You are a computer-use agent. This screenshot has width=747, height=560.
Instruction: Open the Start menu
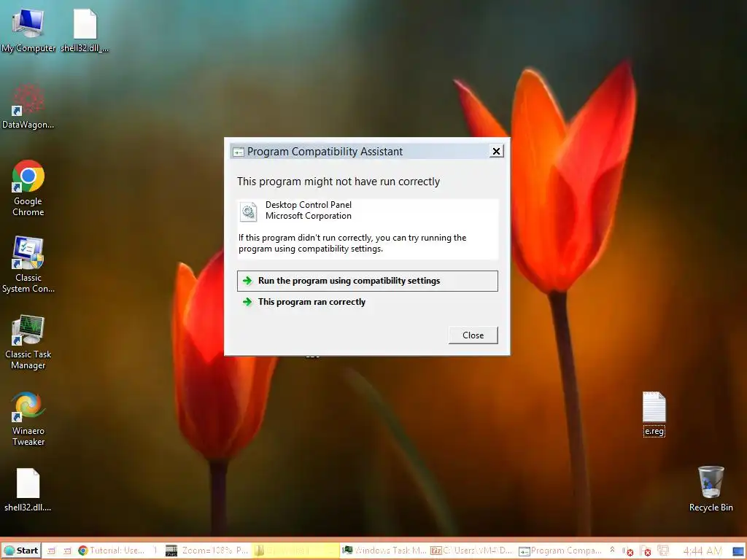click(x=21, y=551)
